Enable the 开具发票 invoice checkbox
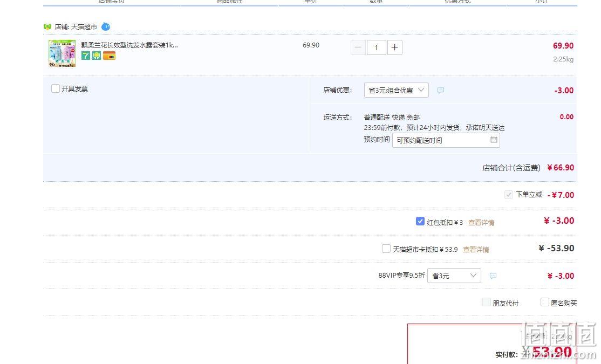The image size is (601, 364). tap(56, 88)
